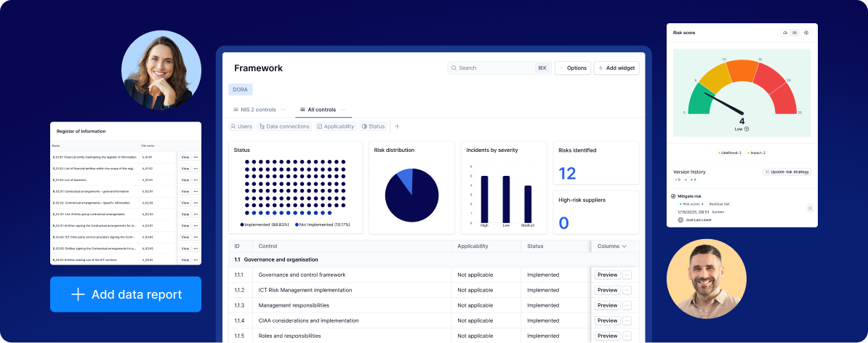This screenshot has width=868, height=343.
Task: Click the expand icon in Mitigate risk entry
Action: coord(809,208)
